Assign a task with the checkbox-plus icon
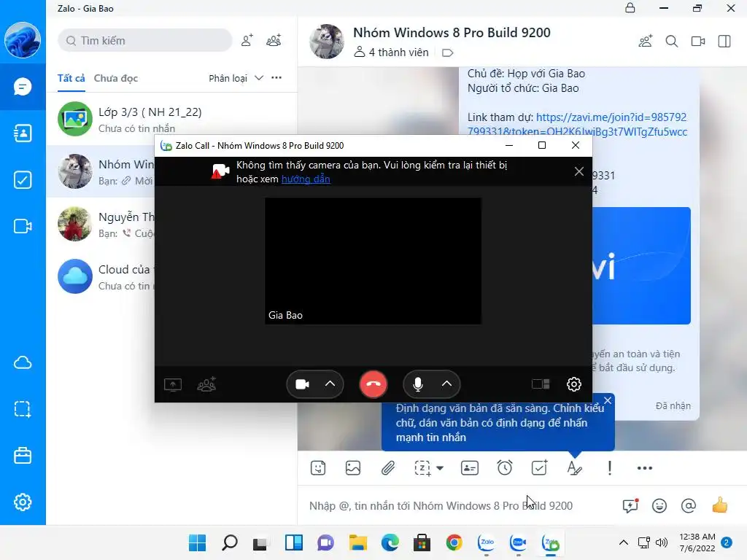Screen dimensions: 747x560 pyautogui.click(x=540, y=468)
